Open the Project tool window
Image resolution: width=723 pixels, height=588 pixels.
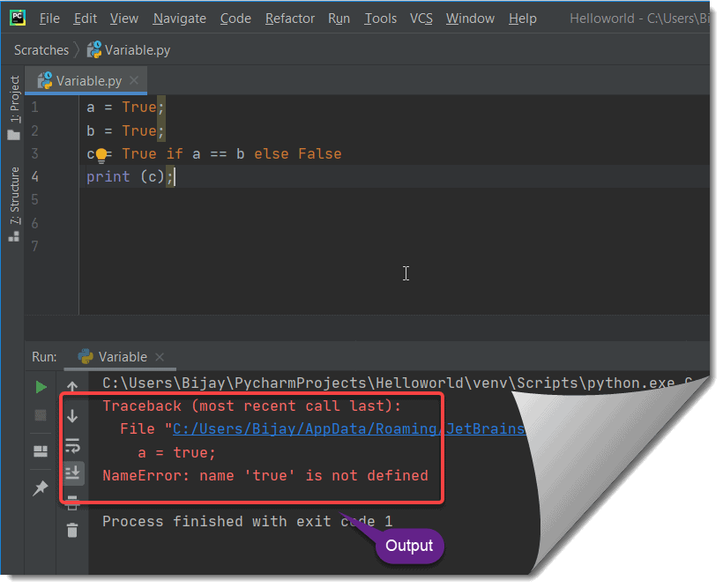click(x=13, y=97)
